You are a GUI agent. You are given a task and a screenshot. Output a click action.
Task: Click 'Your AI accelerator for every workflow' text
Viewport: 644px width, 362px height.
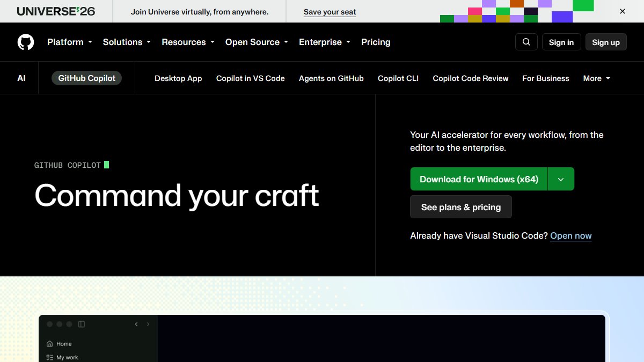pyautogui.click(x=507, y=141)
